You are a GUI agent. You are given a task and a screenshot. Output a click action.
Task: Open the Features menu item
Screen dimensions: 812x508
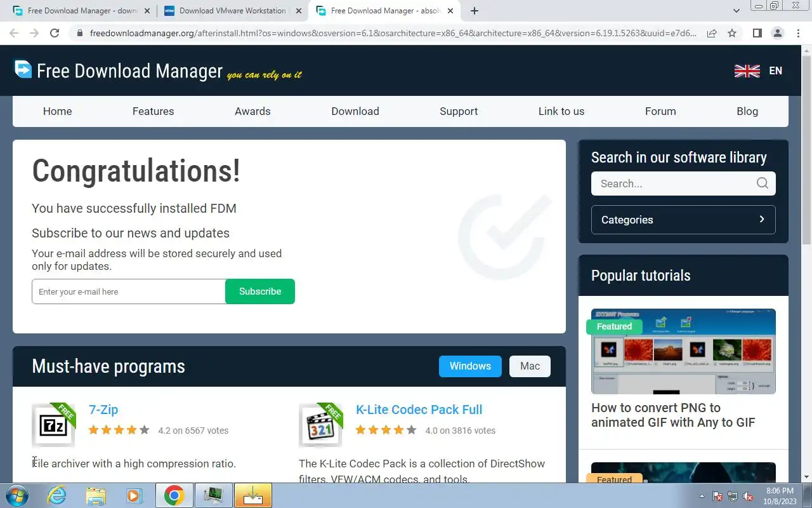153,111
